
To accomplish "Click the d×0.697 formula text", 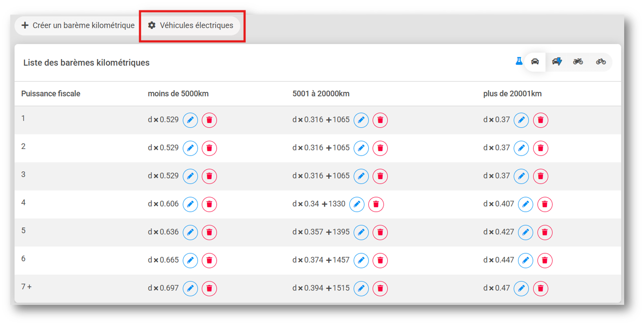I will [x=163, y=288].
